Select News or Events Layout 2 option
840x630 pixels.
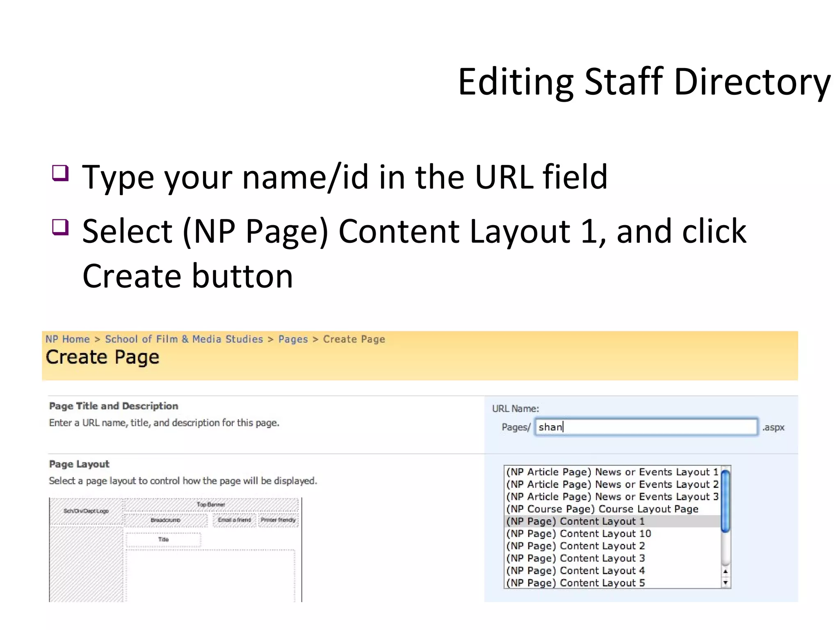612,484
